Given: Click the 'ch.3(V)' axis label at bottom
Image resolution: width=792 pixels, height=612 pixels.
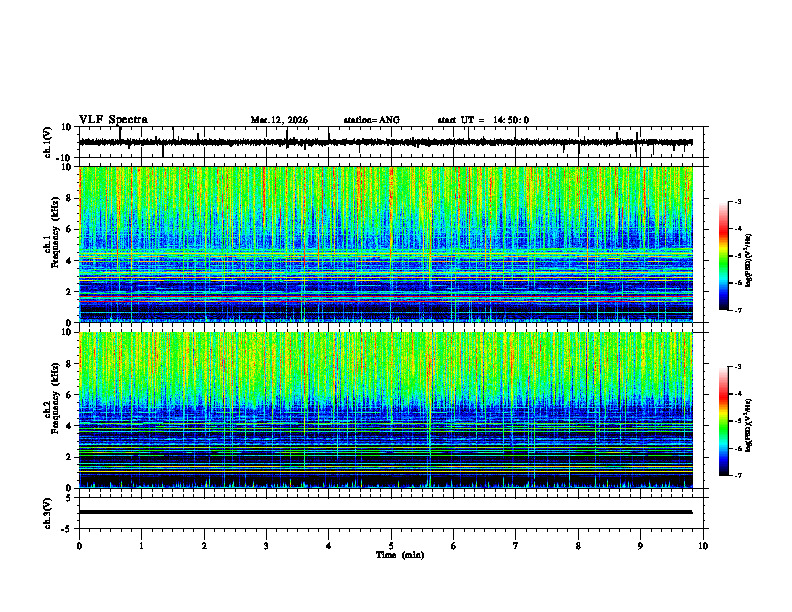Looking at the screenshot, I should (48, 514).
